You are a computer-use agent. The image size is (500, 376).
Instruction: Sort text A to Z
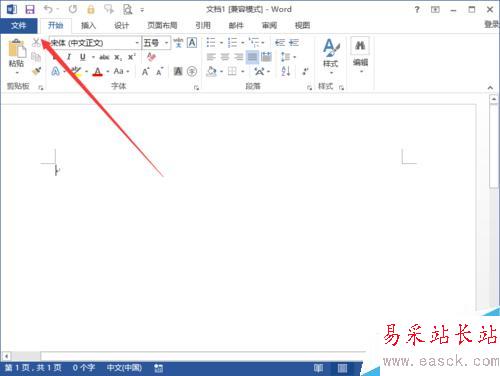pyautogui.click(x=286, y=71)
